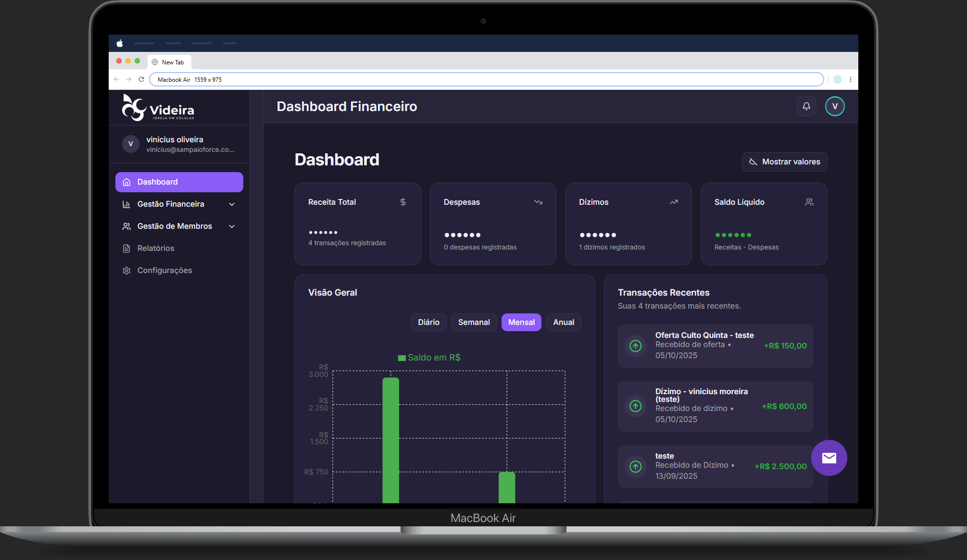This screenshot has width=967, height=560.
Task: Select the Semanal chart period
Action: (474, 322)
